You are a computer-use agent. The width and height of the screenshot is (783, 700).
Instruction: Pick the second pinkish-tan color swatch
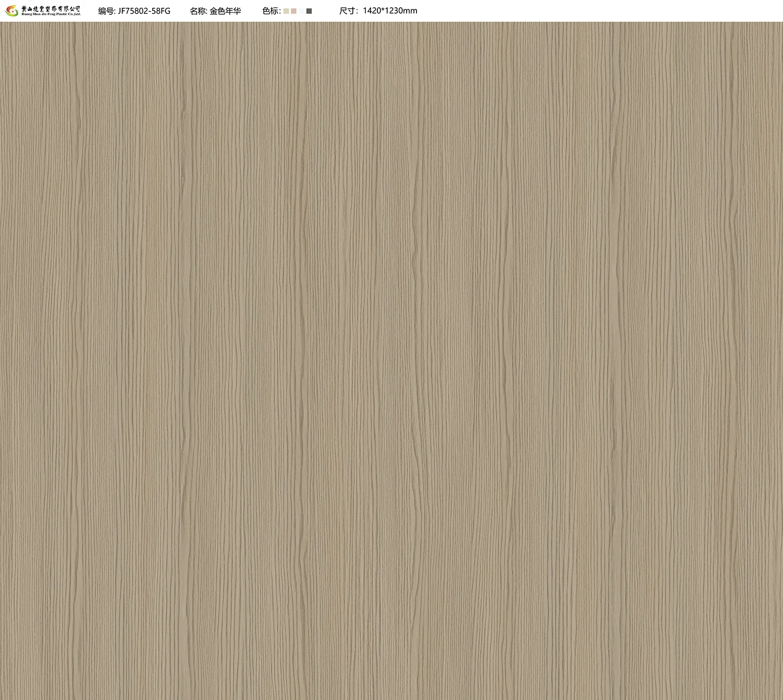coord(294,11)
